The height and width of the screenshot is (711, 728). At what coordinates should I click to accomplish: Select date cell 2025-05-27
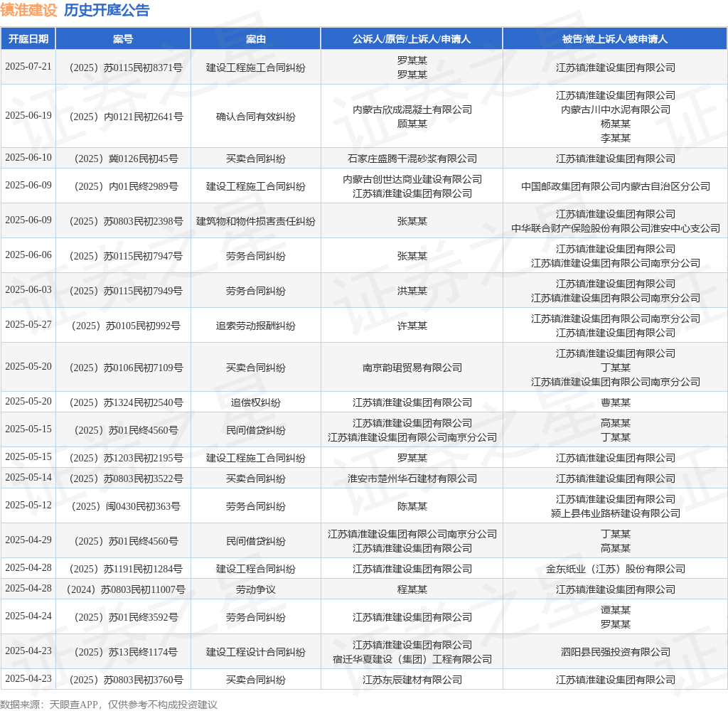click(28, 325)
